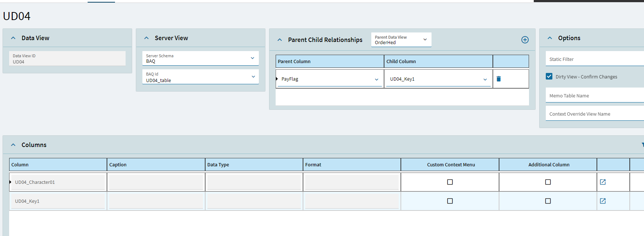The width and height of the screenshot is (644, 236).
Task: Collapse the Server View panel
Action: tap(146, 38)
